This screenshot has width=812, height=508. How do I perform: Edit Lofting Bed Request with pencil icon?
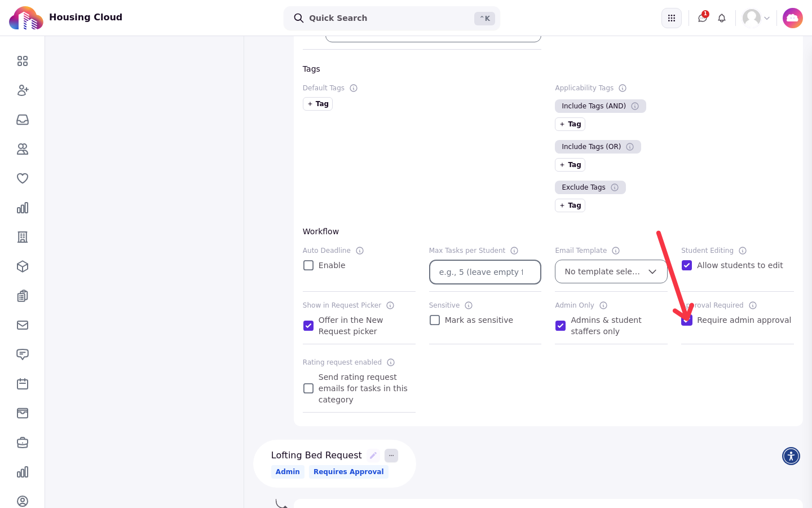pos(373,456)
